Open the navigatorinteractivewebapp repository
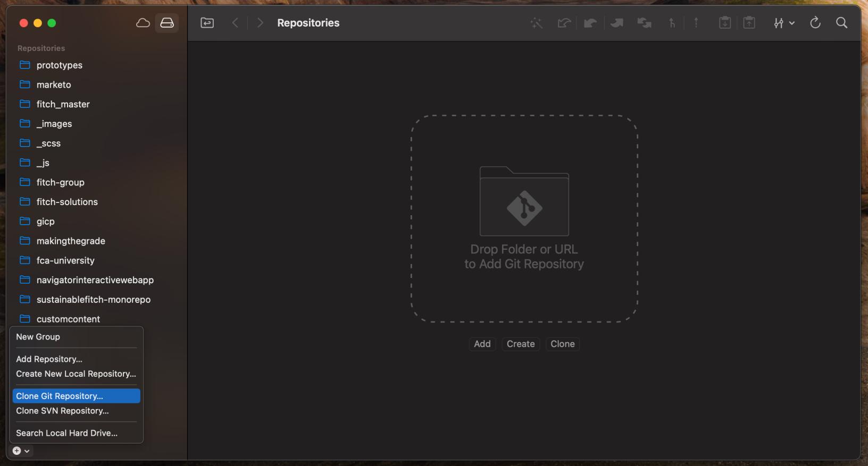The height and width of the screenshot is (466, 868). tap(96, 280)
